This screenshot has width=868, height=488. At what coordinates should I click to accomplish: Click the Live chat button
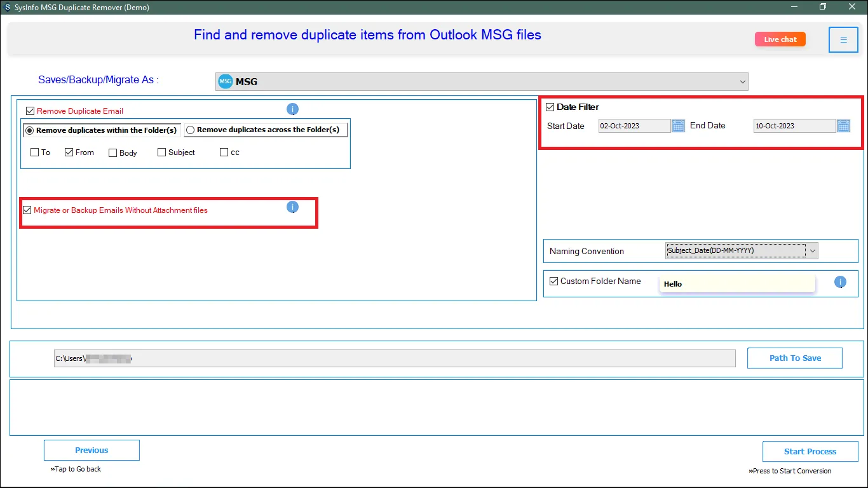coord(780,39)
